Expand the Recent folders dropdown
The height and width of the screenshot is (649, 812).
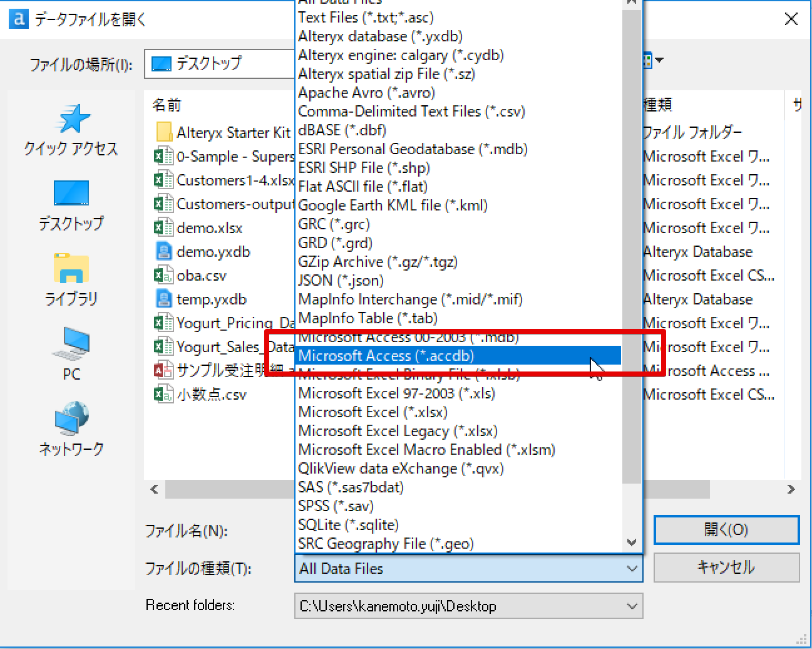631,606
